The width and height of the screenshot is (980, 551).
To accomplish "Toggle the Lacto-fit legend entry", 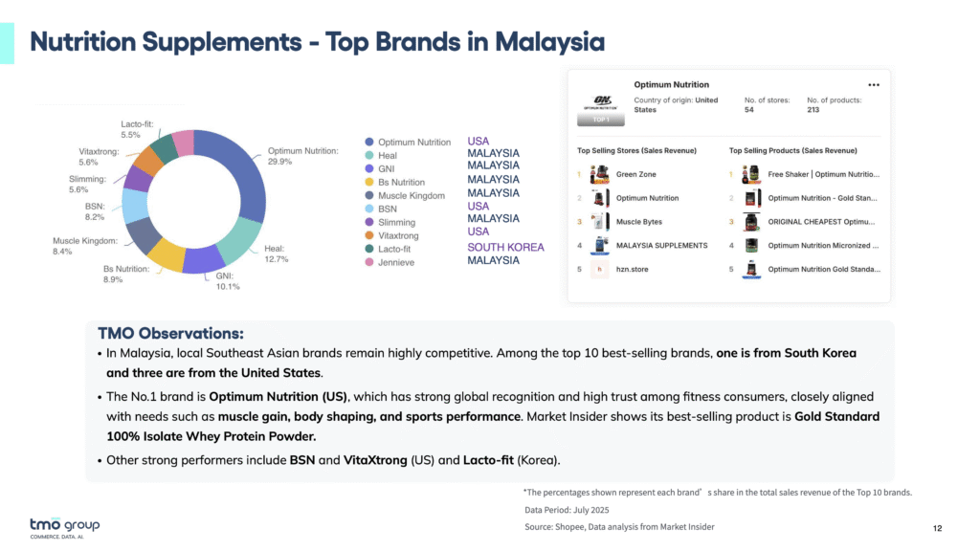I will (395, 249).
